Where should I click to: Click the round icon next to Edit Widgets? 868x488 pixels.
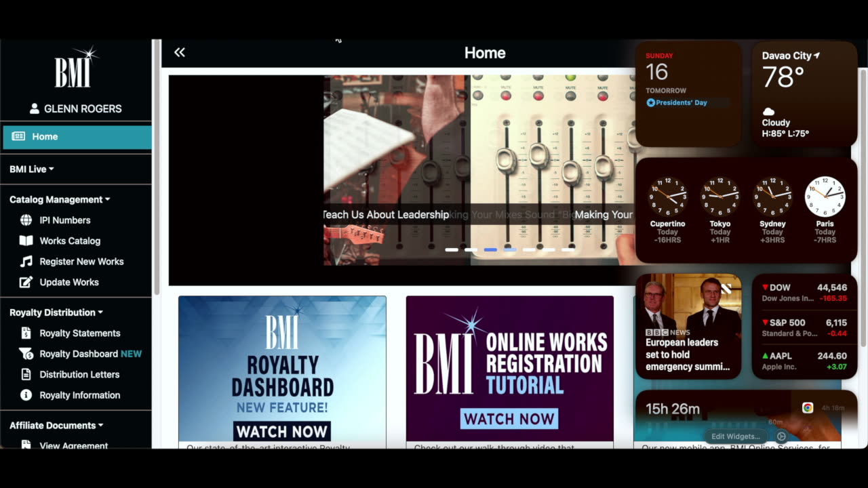coord(781,436)
